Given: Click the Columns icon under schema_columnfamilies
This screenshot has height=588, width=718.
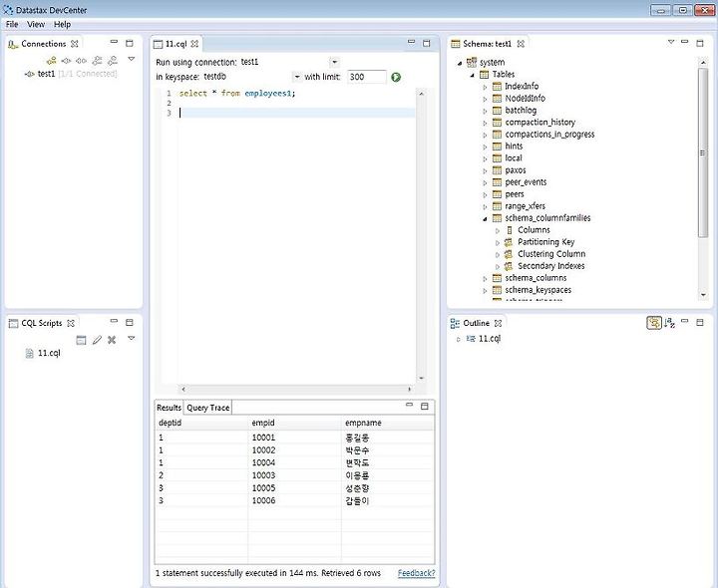Looking at the screenshot, I should coord(510,230).
